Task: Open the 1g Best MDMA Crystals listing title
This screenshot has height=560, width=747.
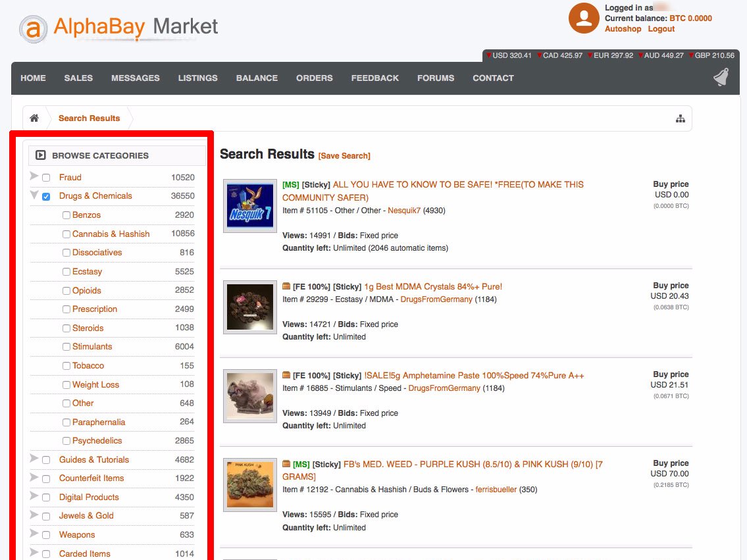Action: click(x=433, y=287)
